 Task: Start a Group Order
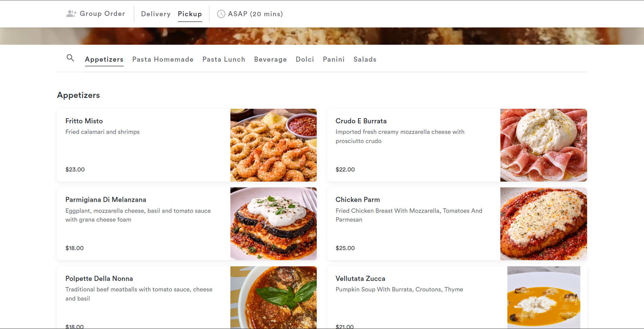pyautogui.click(x=96, y=14)
